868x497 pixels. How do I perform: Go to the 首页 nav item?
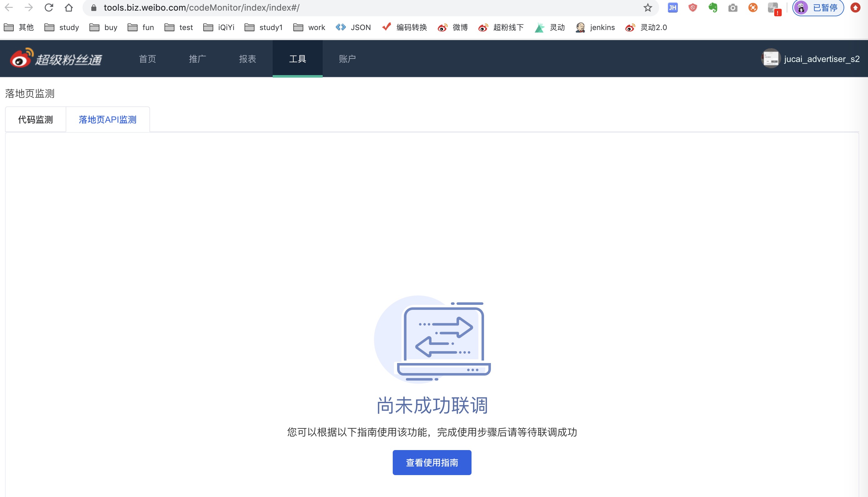[x=147, y=59]
